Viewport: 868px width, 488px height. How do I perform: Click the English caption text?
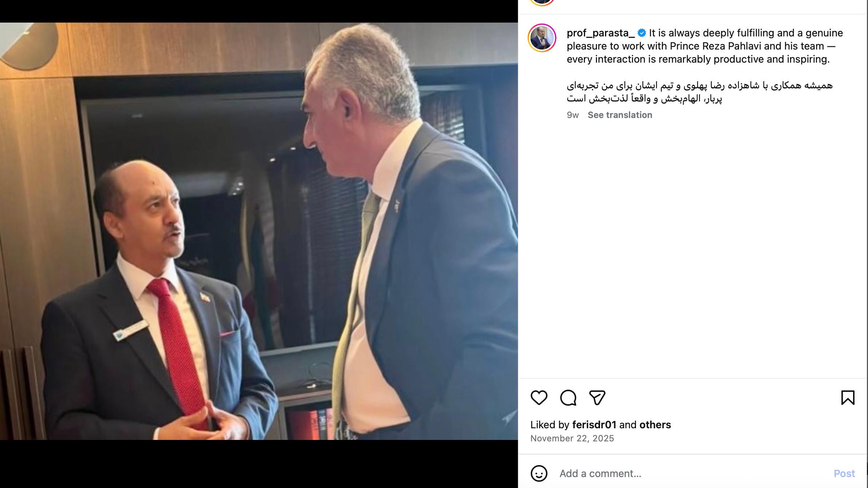(705, 46)
